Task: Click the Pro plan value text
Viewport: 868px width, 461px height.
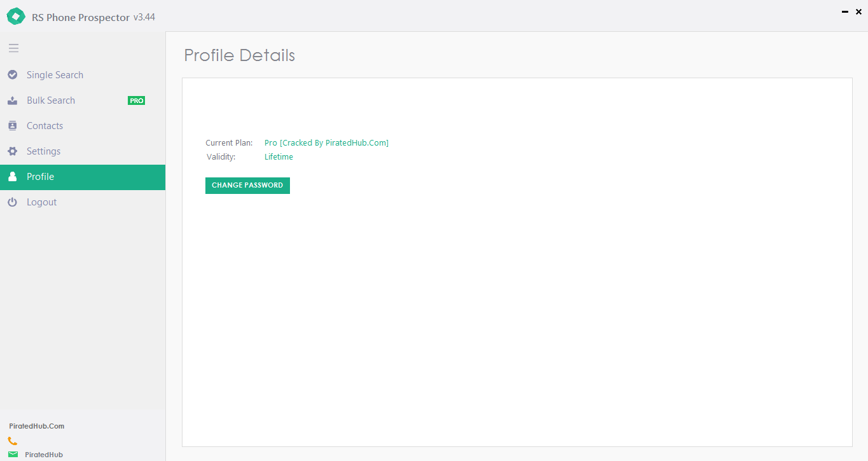Action: pos(326,143)
